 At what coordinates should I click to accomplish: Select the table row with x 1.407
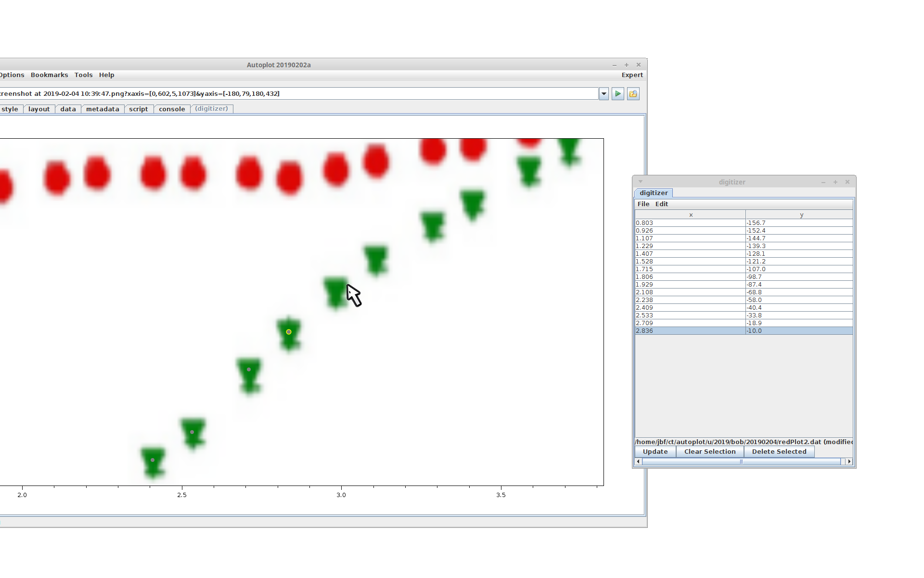pyautogui.click(x=744, y=254)
